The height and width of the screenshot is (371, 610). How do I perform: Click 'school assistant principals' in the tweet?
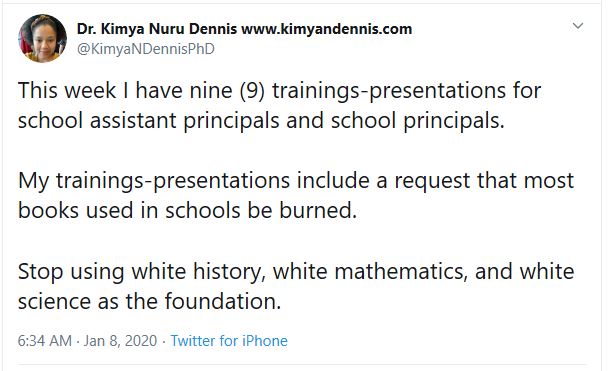click(x=149, y=121)
